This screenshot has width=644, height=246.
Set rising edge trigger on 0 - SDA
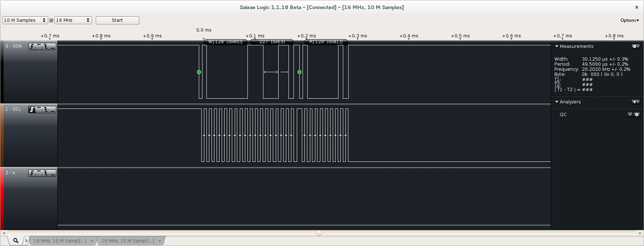pyautogui.click(x=32, y=46)
